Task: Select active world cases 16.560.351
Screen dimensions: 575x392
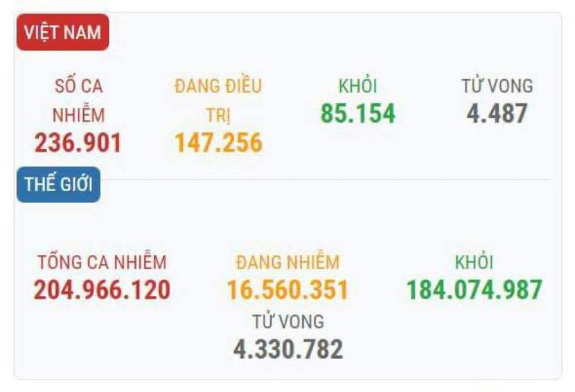Action: (x=287, y=289)
